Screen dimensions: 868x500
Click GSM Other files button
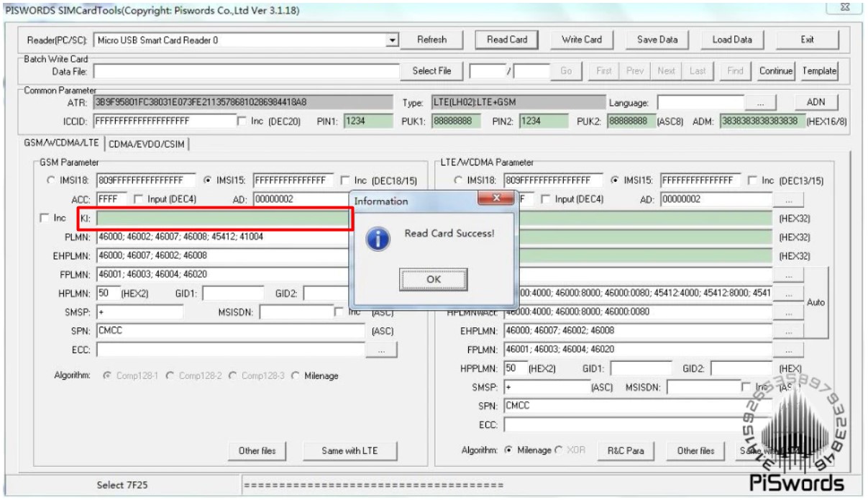coord(257,451)
